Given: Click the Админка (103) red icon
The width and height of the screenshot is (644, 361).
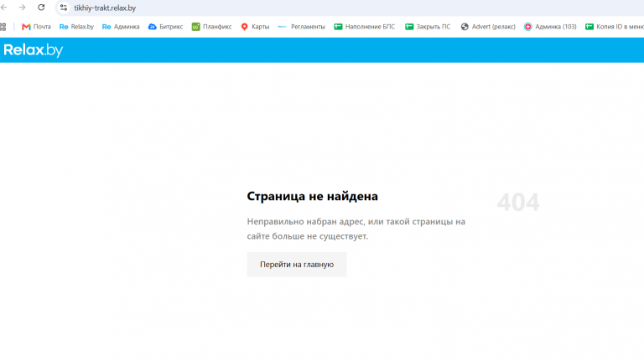Looking at the screenshot, I should pyautogui.click(x=527, y=27).
